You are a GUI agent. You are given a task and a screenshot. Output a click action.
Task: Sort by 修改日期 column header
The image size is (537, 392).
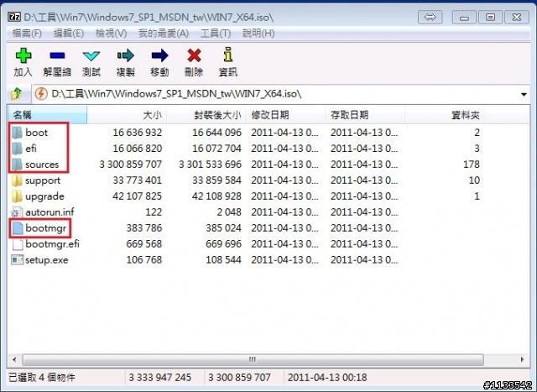pos(285,115)
